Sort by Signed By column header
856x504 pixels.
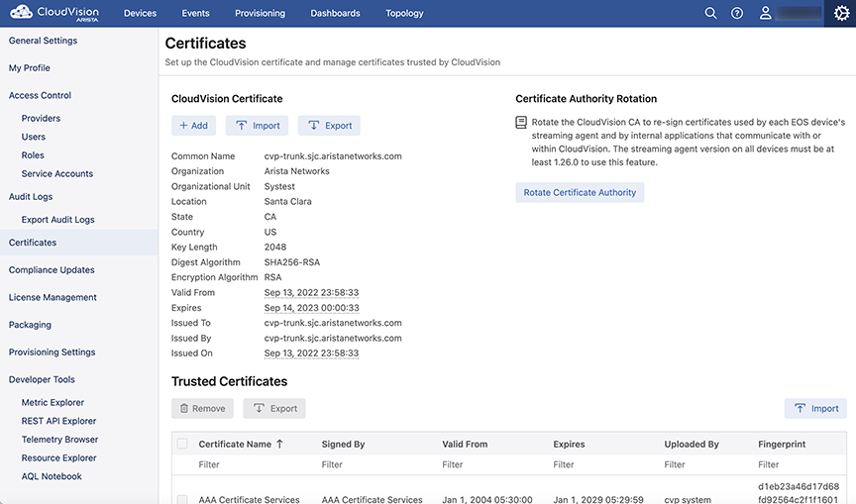(x=343, y=444)
